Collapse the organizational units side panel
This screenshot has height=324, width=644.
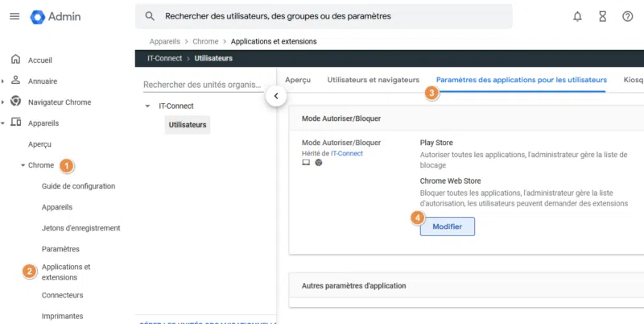[x=276, y=96]
